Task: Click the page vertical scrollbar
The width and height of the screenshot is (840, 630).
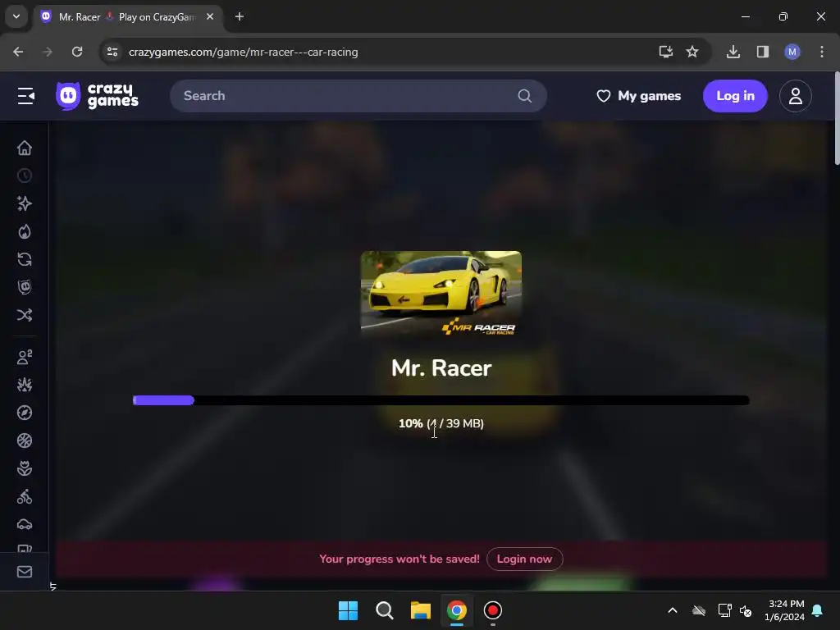Action: pos(837,118)
